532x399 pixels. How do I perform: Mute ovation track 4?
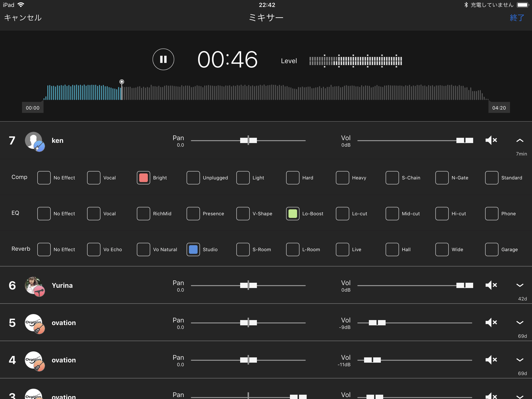pyautogui.click(x=491, y=360)
